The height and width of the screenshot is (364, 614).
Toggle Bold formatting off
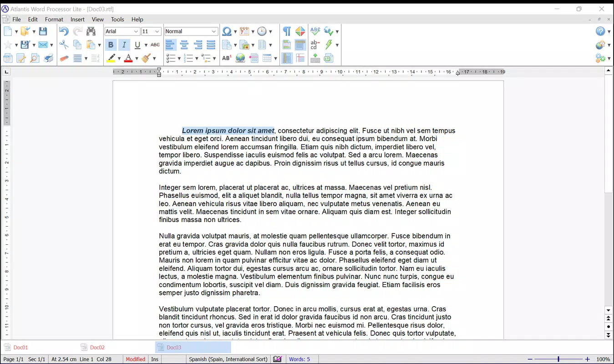[111, 45]
